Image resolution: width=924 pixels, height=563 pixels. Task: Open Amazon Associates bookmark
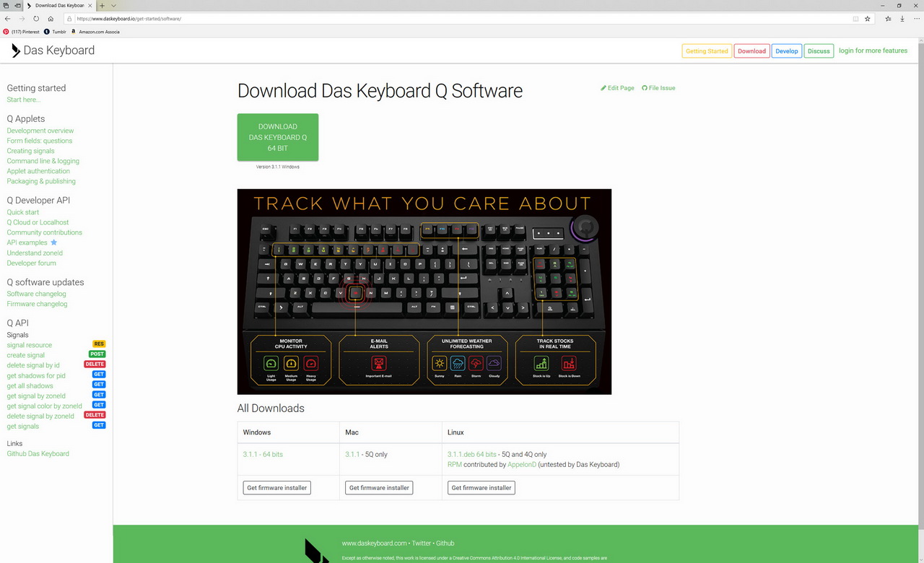(95, 32)
